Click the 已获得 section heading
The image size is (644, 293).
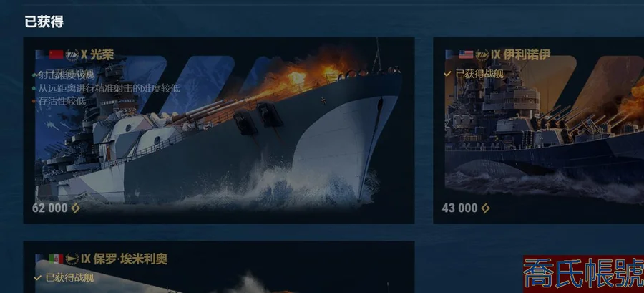pyautogui.click(x=44, y=21)
